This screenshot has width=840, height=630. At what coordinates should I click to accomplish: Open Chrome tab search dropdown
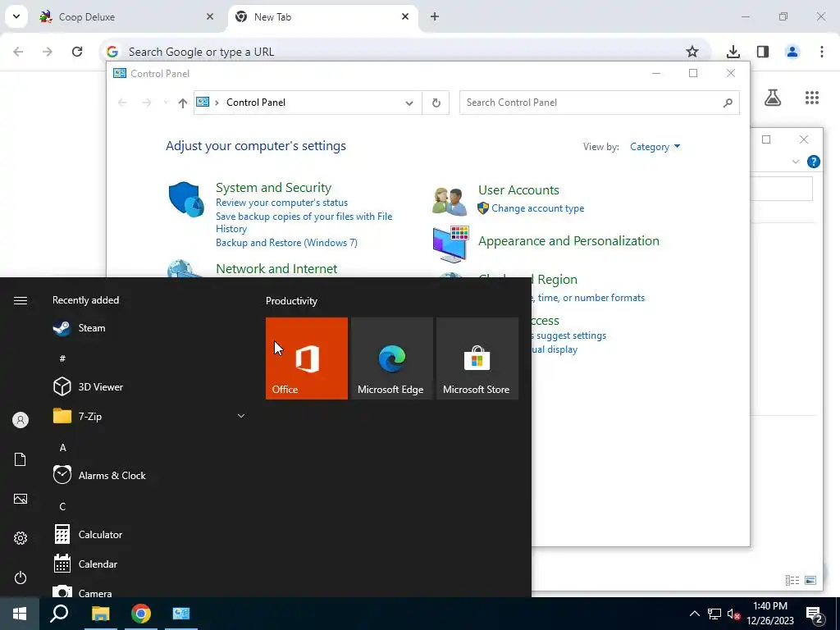(x=16, y=16)
